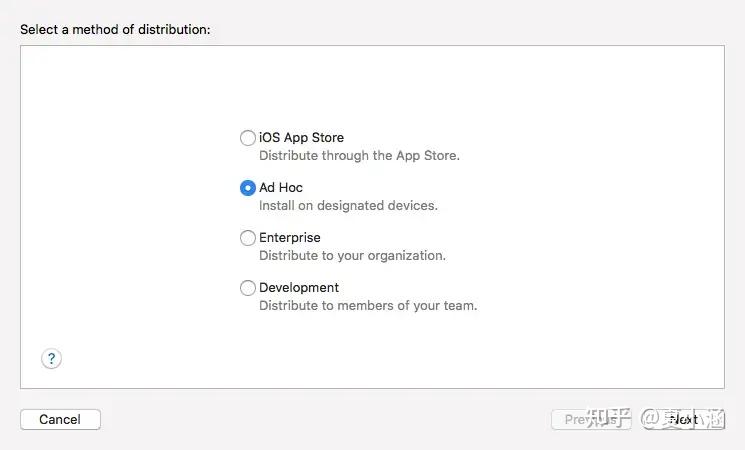Select the Enterprise radio button

point(248,238)
